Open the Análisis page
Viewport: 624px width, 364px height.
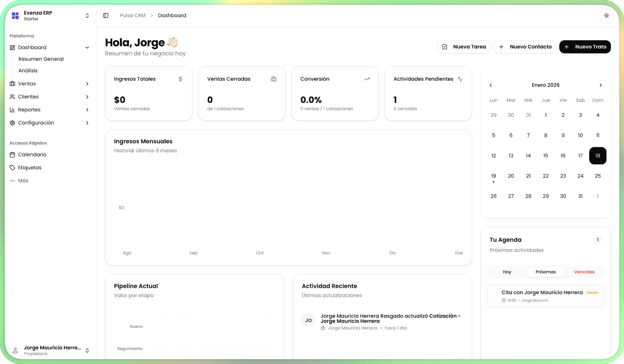28,71
